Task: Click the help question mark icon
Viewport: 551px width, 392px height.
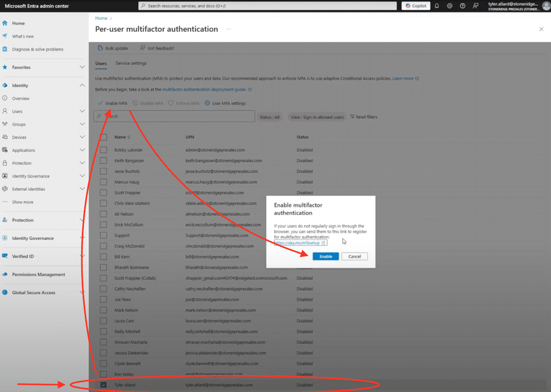Action: (462, 6)
